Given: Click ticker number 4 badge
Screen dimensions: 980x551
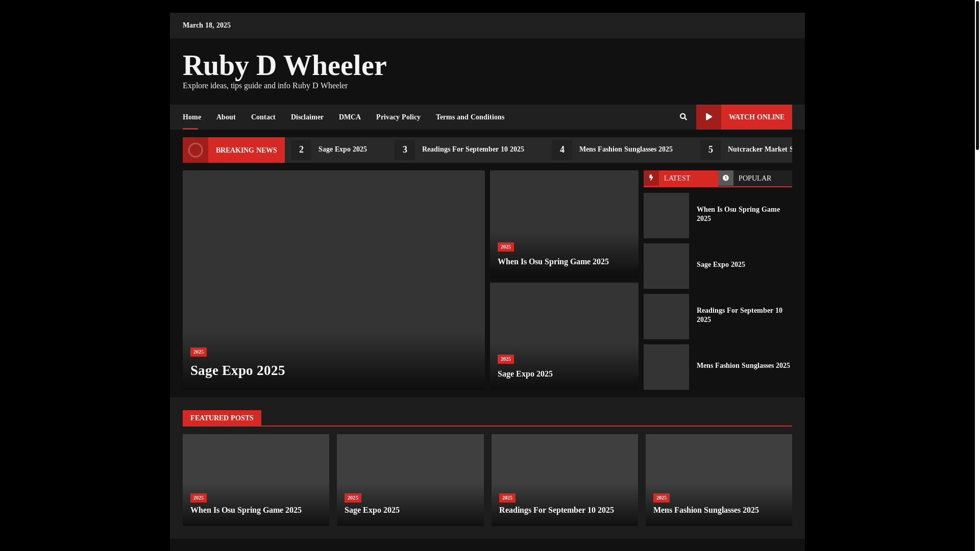Looking at the screenshot, I should click(562, 150).
